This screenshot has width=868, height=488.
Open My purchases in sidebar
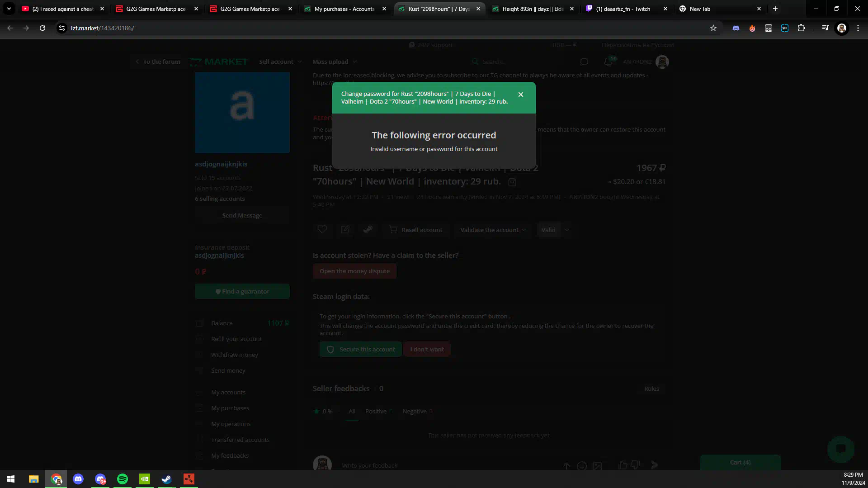[x=230, y=408]
